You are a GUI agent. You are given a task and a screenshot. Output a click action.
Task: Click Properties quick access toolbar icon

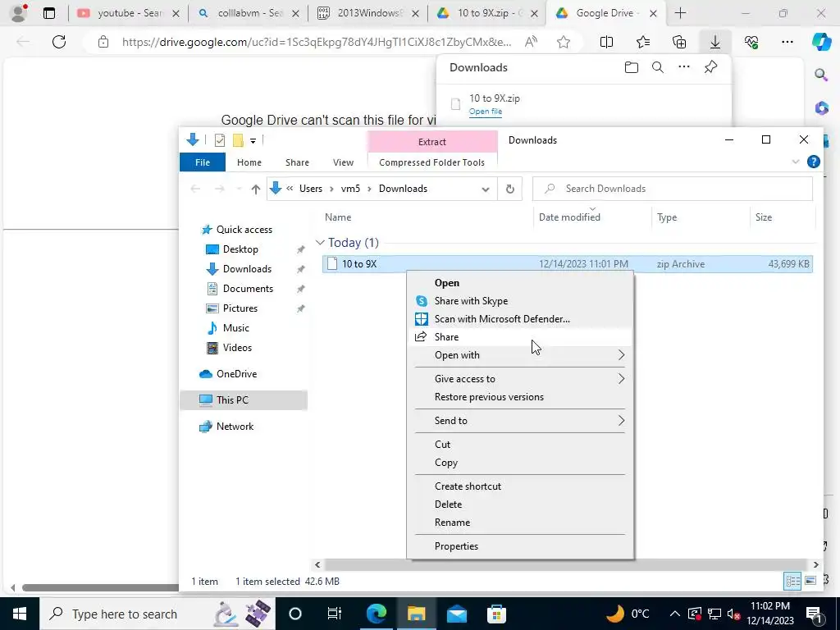point(220,140)
